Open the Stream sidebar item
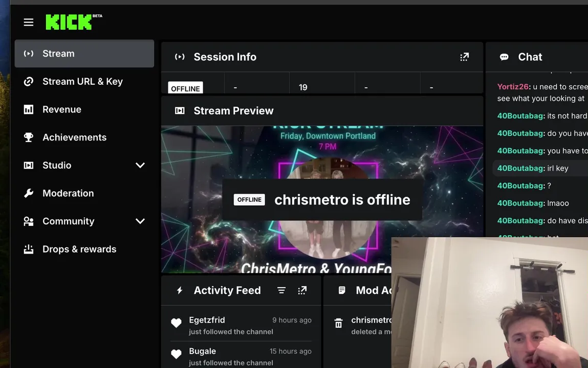 [84, 54]
